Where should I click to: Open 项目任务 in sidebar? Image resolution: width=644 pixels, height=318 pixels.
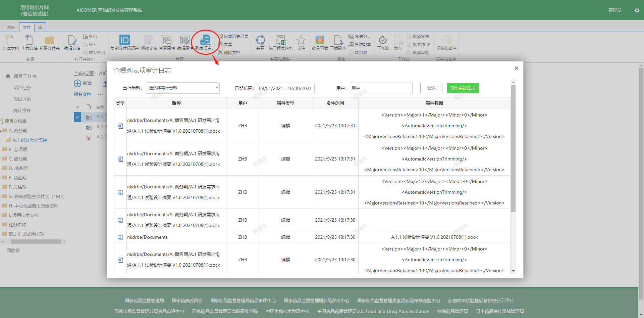pos(22,88)
